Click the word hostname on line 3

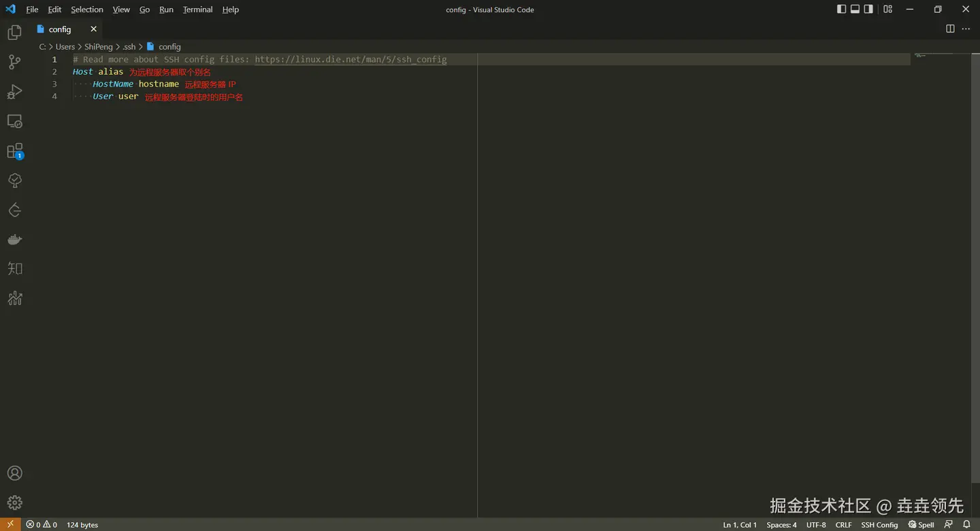[159, 84]
